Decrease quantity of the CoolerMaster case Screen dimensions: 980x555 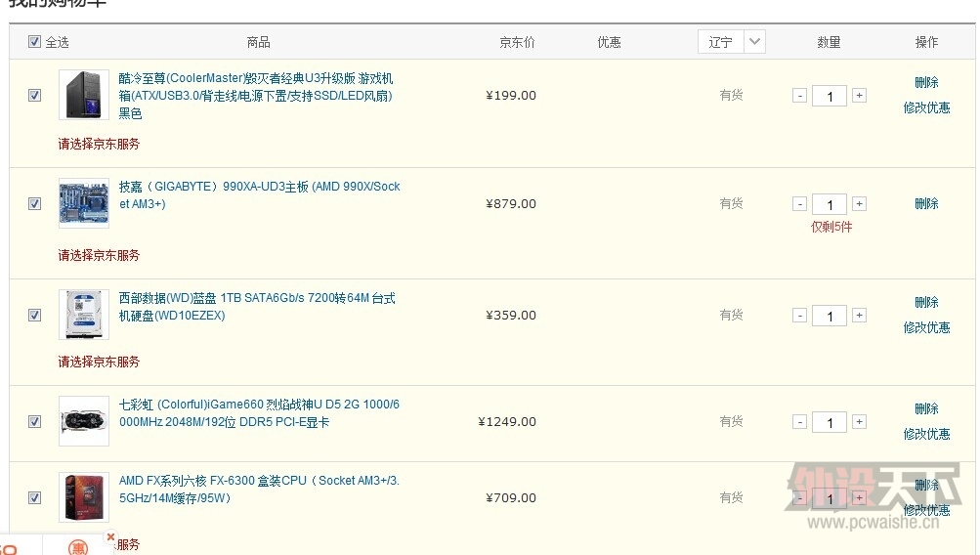799,96
